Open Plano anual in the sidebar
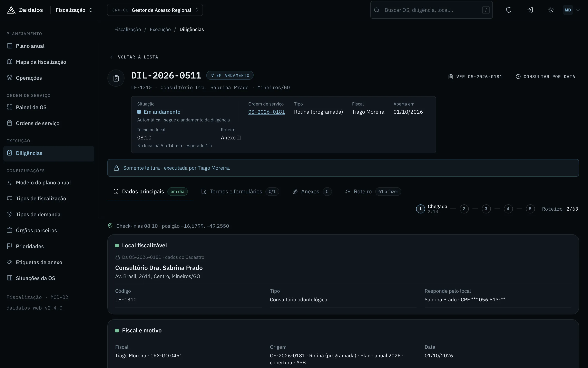This screenshot has width=588, height=368. (x=49, y=46)
